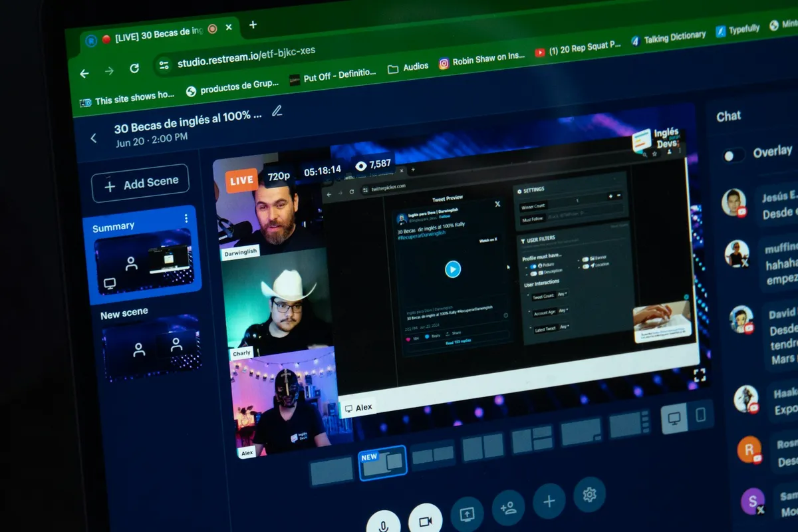
Task: Select the New scene thumbnail
Action: click(152, 346)
